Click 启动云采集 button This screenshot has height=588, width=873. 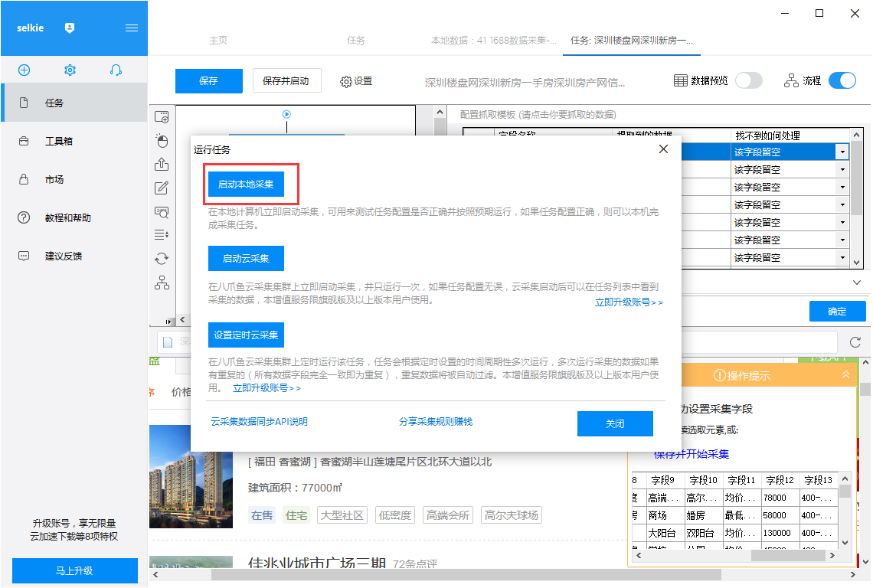(246, 258)
